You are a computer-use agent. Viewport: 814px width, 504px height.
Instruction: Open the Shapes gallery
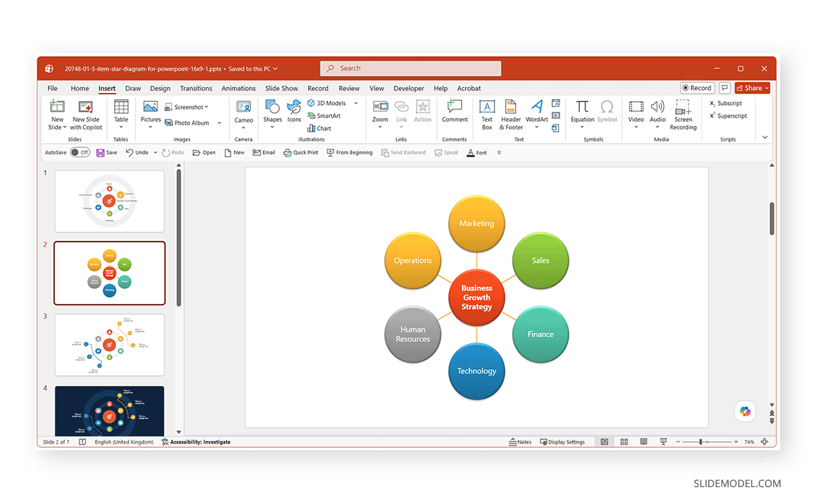(x=273, y=114)
